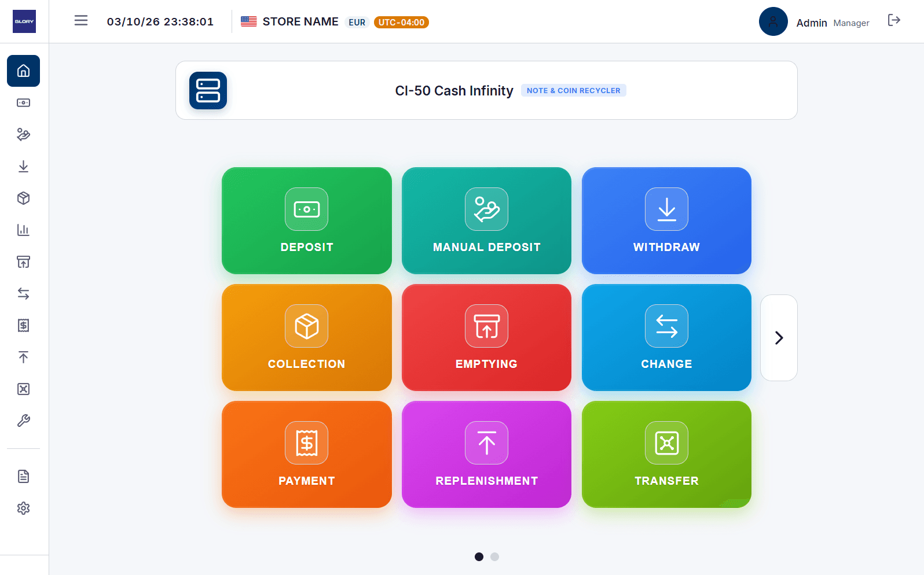
Task: Toggle the hamburger menu
Action: [81, 21]
